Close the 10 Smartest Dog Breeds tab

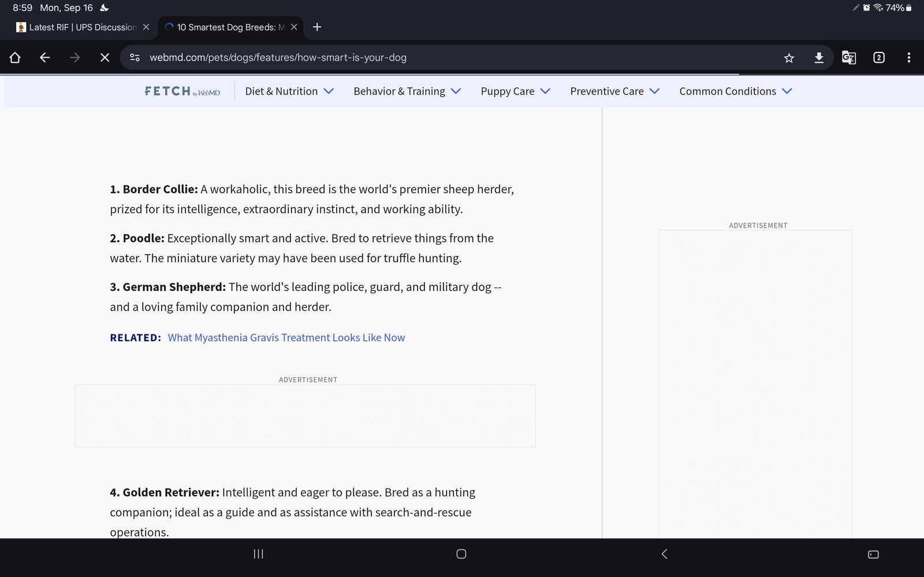coord(294,27)
